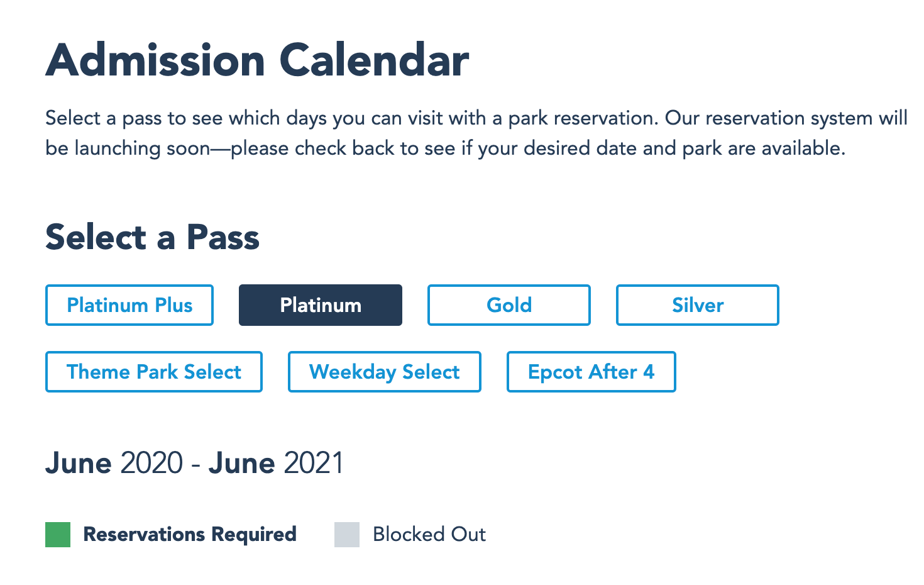Choose the Gold pass option

click(x=509, y=305)
